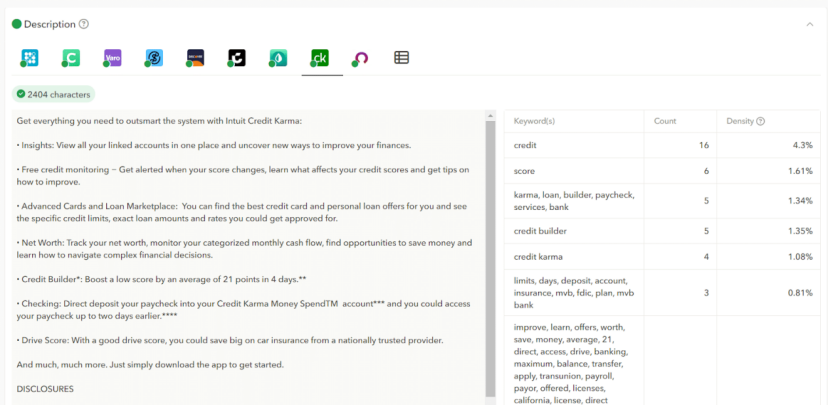Click the help icon beside Description

[x=84, y=24]
